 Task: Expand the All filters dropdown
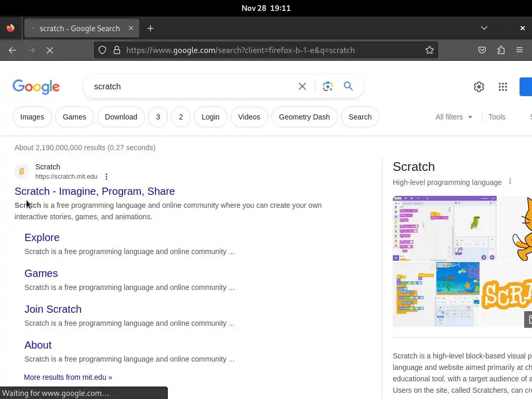[x=454, y=117]
